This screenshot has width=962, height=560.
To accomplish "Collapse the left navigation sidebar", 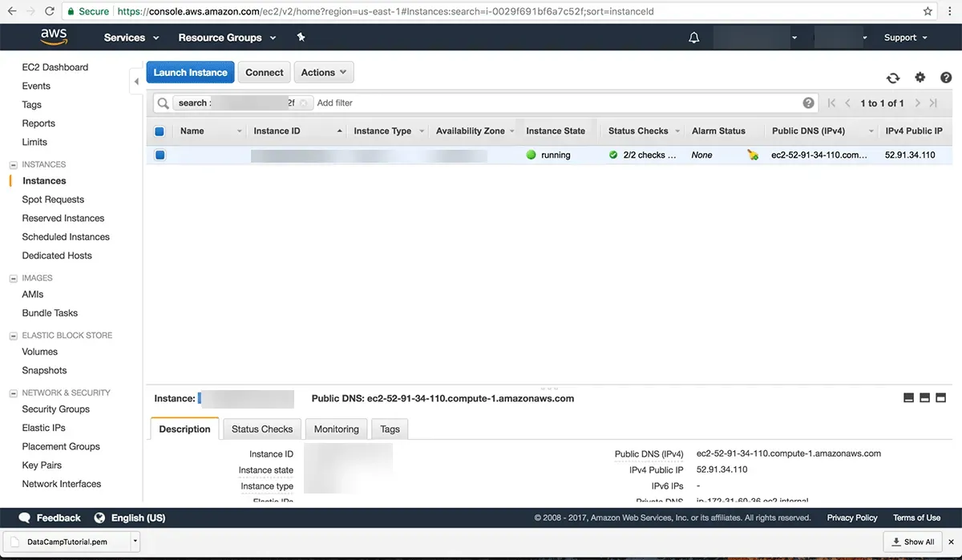I will [x=136, y=81].
